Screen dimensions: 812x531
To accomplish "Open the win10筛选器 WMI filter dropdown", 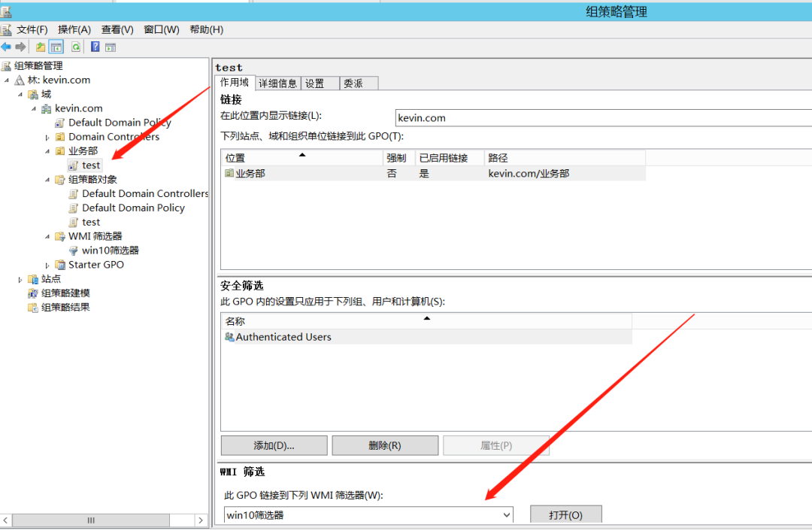I will pyautogui.click(x=506, y=515).
